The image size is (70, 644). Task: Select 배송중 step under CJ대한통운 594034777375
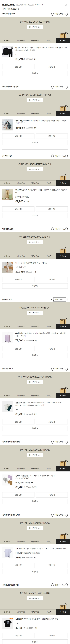tap(49, 183)
